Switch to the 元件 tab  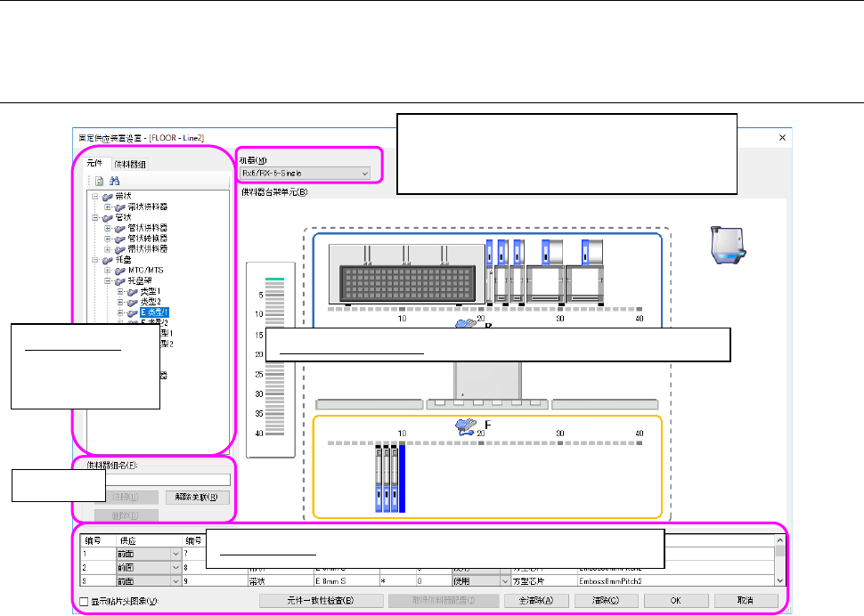pyautogui.click(x=94, y=164)
